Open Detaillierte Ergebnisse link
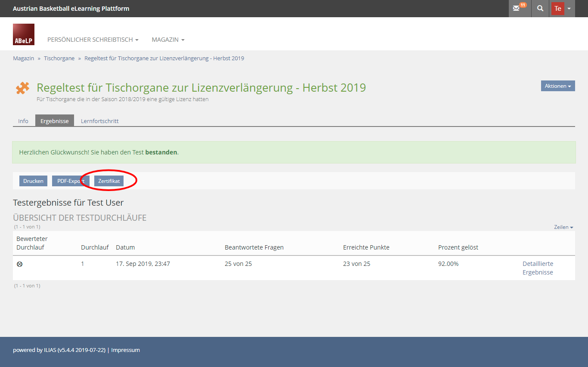The height and width of the screenshot is (367, 588). click(x=538, y=268)
